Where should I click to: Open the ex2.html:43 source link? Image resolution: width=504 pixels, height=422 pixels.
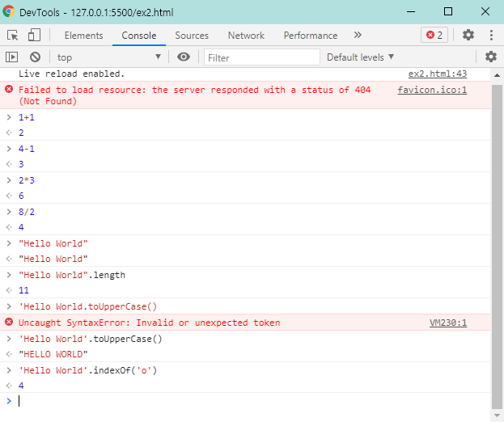pos(438,74)
